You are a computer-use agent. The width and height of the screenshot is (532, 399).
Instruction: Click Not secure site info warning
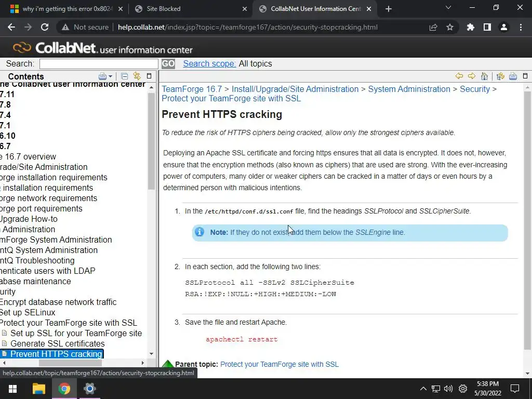pyautogui.click(x=85, y=27)
